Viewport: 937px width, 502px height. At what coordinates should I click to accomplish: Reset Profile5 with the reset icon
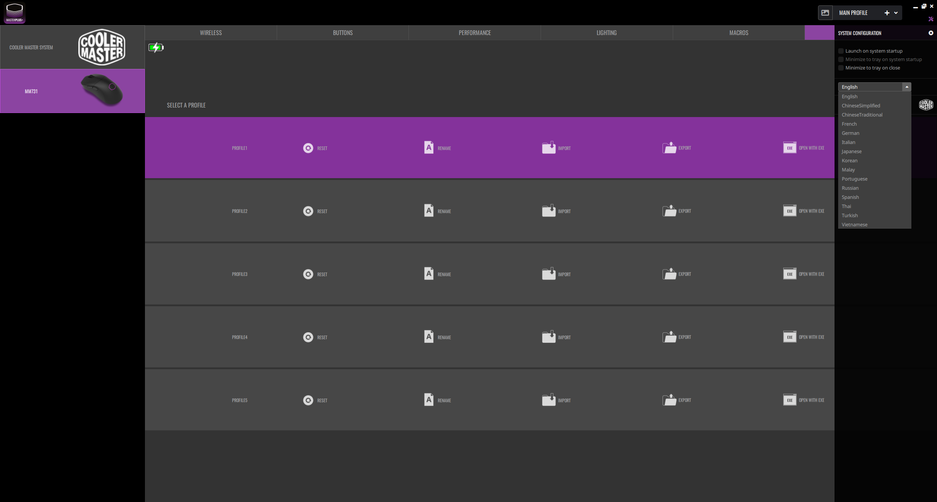point(308,400)
